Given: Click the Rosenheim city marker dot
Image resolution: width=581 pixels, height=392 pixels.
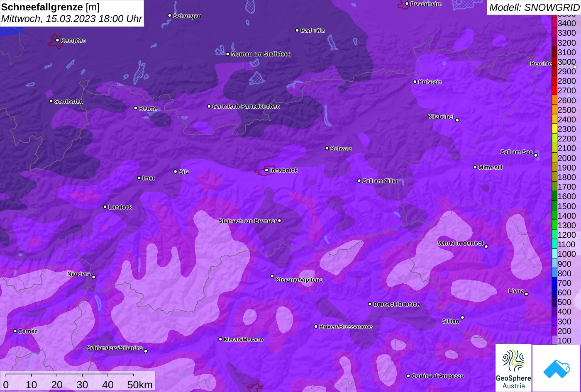Looking at the screenshot, I should tap(407, 4).
